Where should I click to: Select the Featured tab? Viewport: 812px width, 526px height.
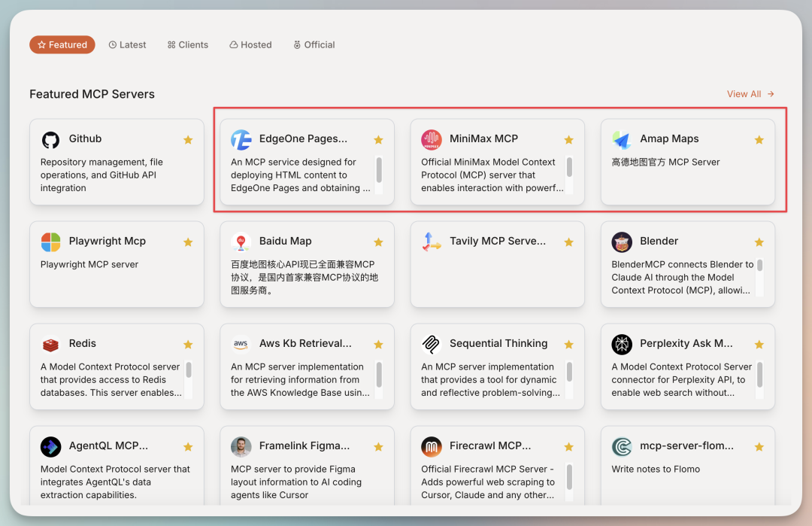(x=62, y=44)
